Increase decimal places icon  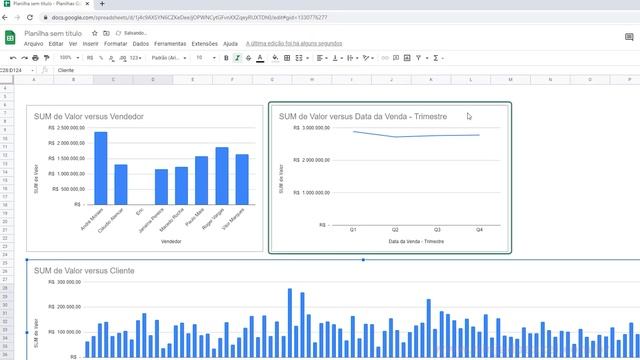122,58
